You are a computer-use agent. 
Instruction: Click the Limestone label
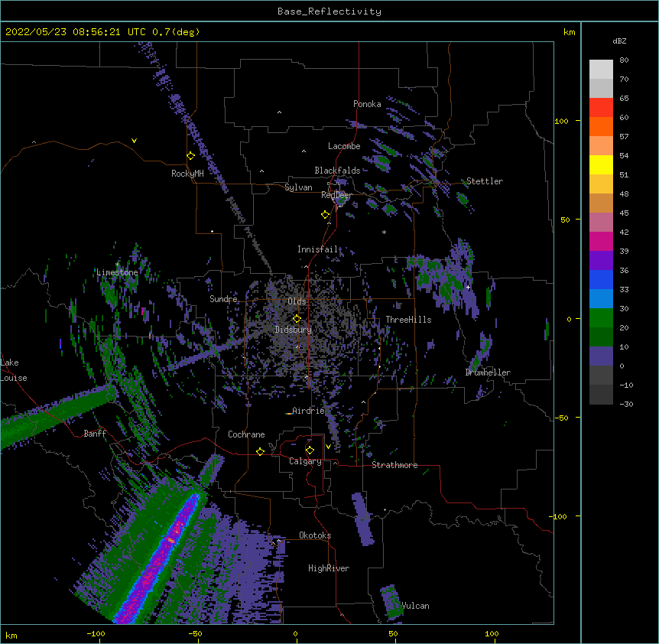pos(117,272)
